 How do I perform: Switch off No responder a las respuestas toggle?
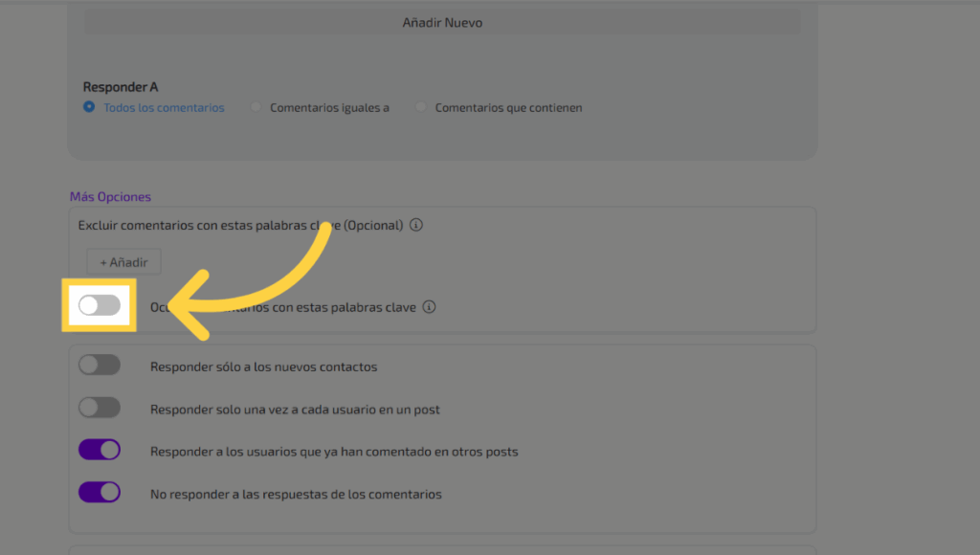click(100, 492)
